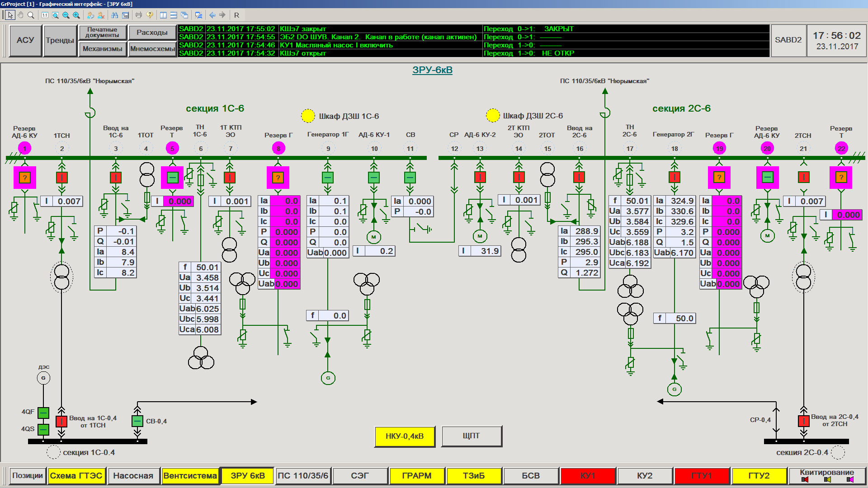868x488 pixels.
Task: Select the hand pan tool
Action: 20,15
